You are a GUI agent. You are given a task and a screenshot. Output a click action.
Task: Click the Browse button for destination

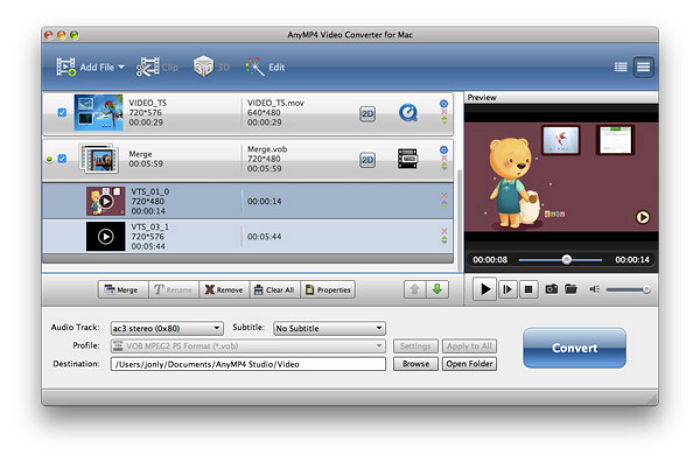[x=415, y=364]
